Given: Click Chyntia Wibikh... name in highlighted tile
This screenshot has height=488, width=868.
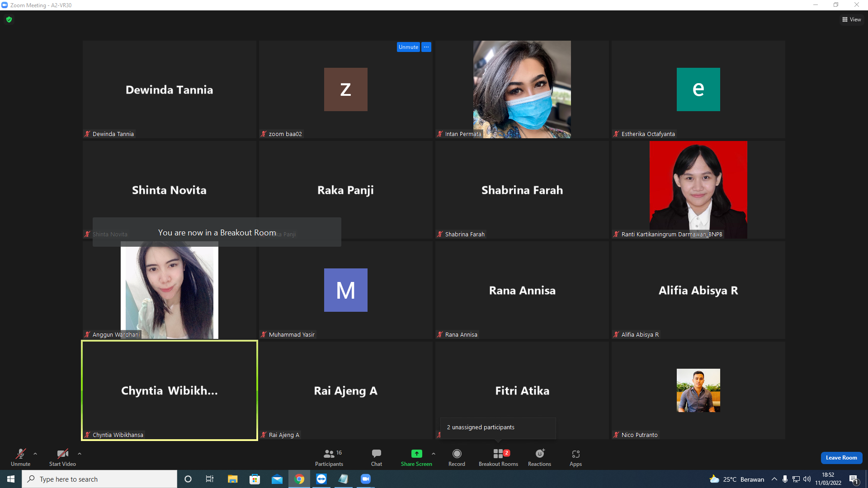Looking at the screenshot, I should tap(170, 391).
